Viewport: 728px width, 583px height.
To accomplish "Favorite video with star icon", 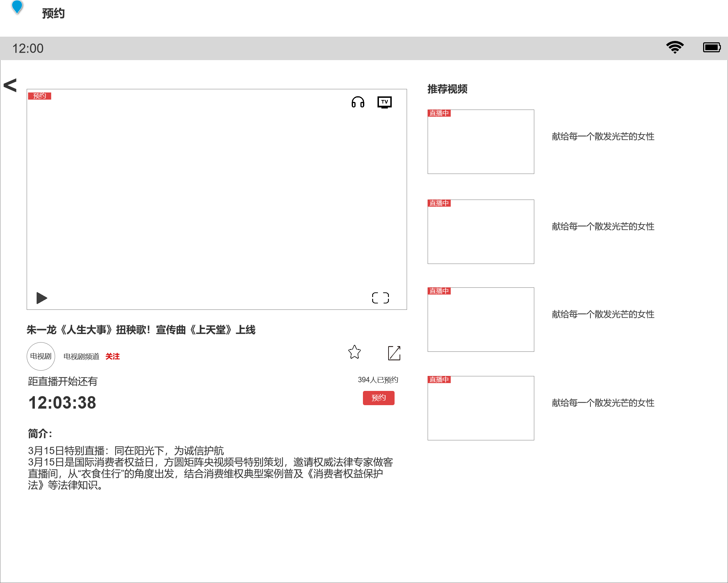I will 354,352.
